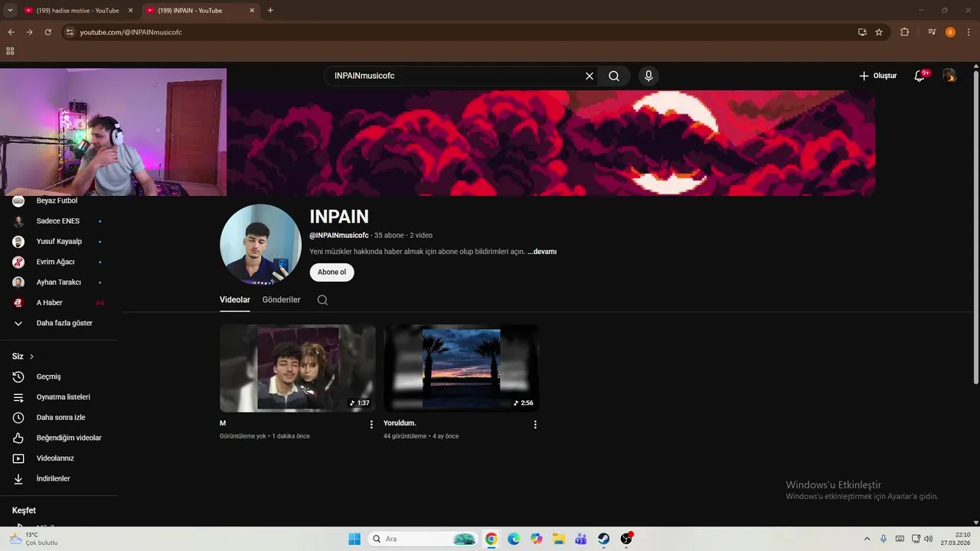Install app icon in address bar
980x551 pixels.
[x=862, y=32]
